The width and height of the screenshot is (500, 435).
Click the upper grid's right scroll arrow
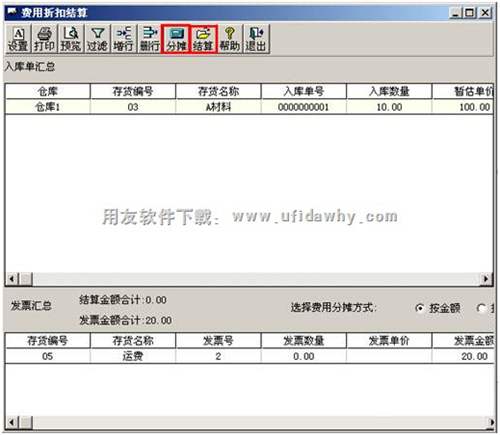[x=486, y=278]
